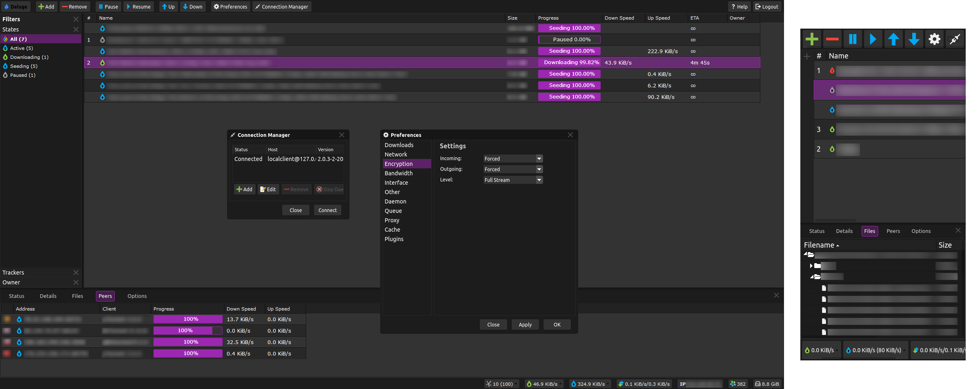The width and height of the screenshot is (980, 389).
Task: Click the seeding icon of the 222.9 KiB/s torrent row
Action: (x=102, y=51)
